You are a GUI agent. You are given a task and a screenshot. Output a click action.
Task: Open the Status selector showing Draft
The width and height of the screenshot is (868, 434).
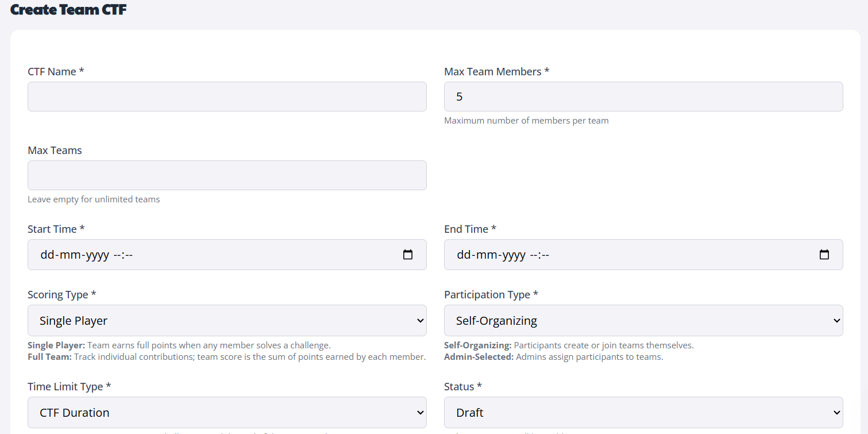[643, 412]
